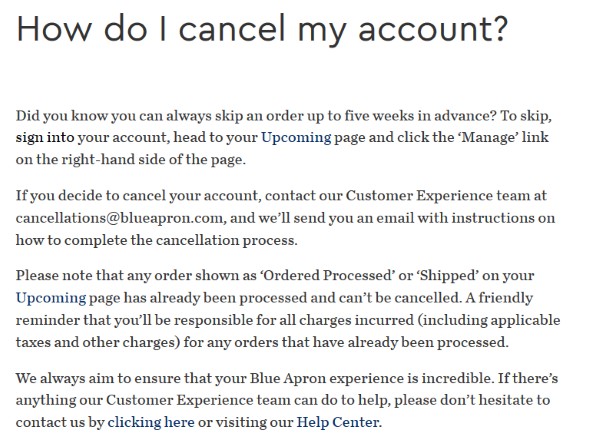Click 'how to complete the cancellation process' line
600x437 pixels.
[157, 241]
